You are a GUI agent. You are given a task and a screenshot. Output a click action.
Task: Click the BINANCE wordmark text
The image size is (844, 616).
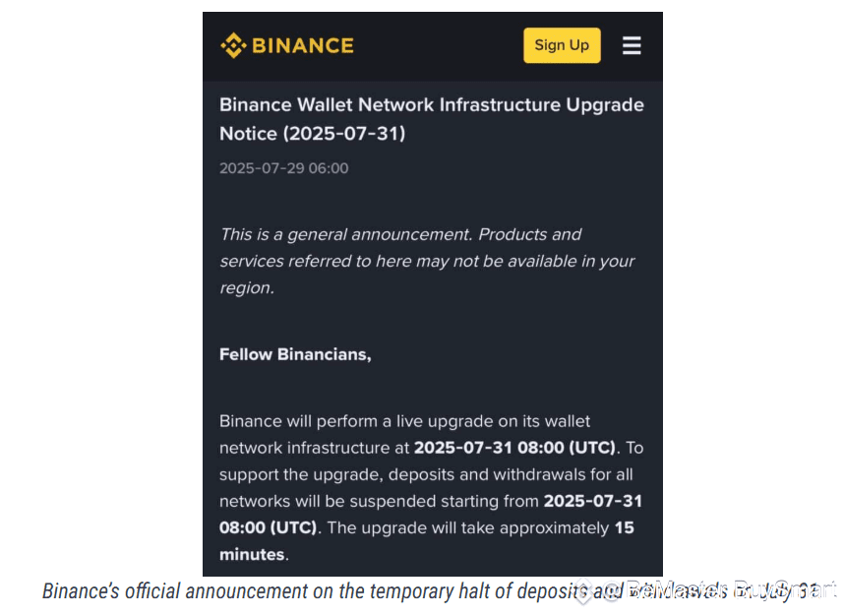[x=302, y=45]
